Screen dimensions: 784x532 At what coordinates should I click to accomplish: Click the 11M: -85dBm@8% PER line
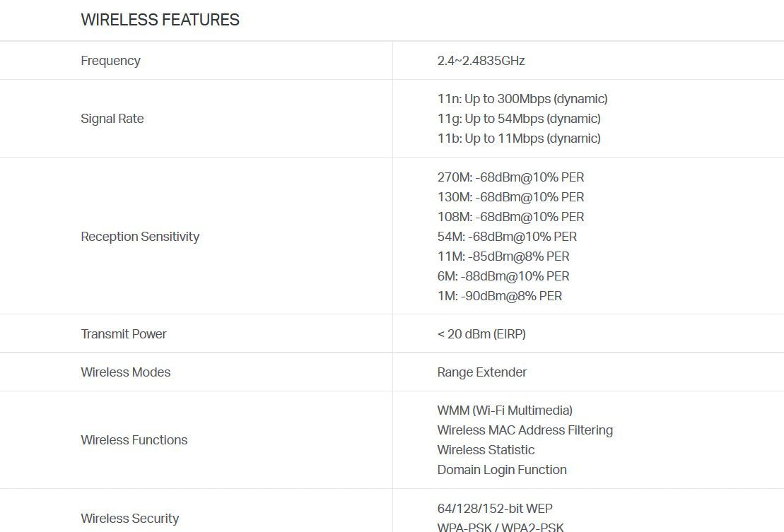(x=503, y=256)
